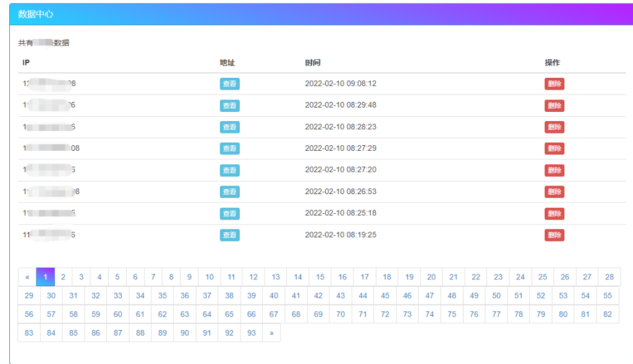Image resolution: width=633 pixels, height=364 pixels.
Task: Navigate to page 10
Action: tap(210, 277)
